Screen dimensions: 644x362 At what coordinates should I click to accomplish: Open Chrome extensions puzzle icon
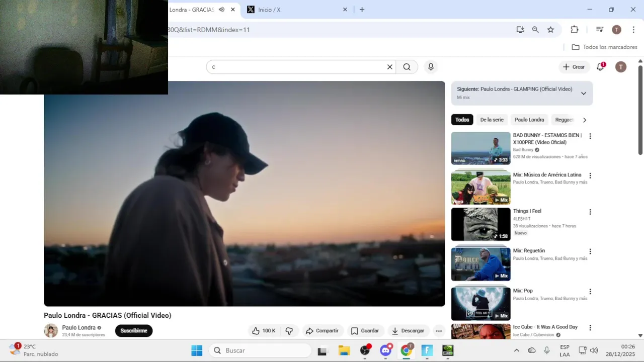[574, 30]
